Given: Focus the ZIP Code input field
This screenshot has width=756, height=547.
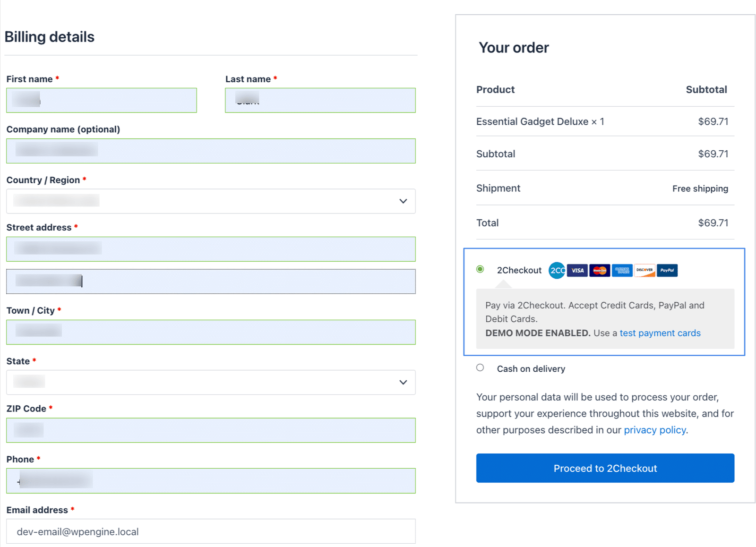Looking at the screenshot, I should [x=211, y=430].
